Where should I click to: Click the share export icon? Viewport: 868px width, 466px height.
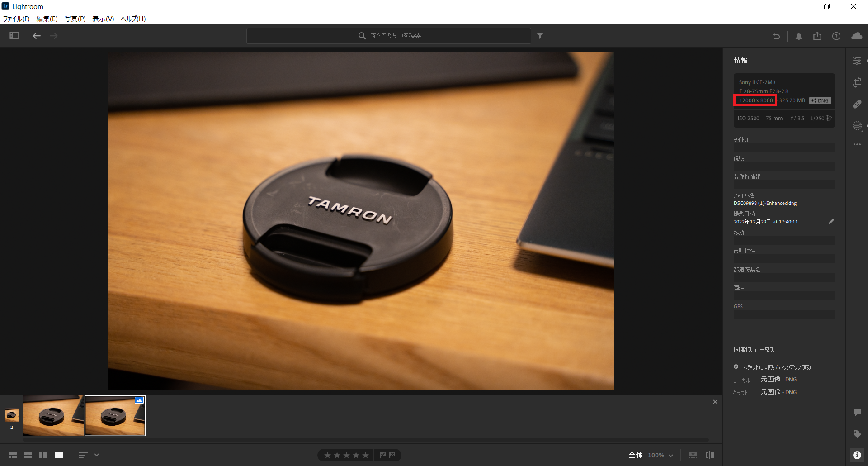[x=817, y=36]
